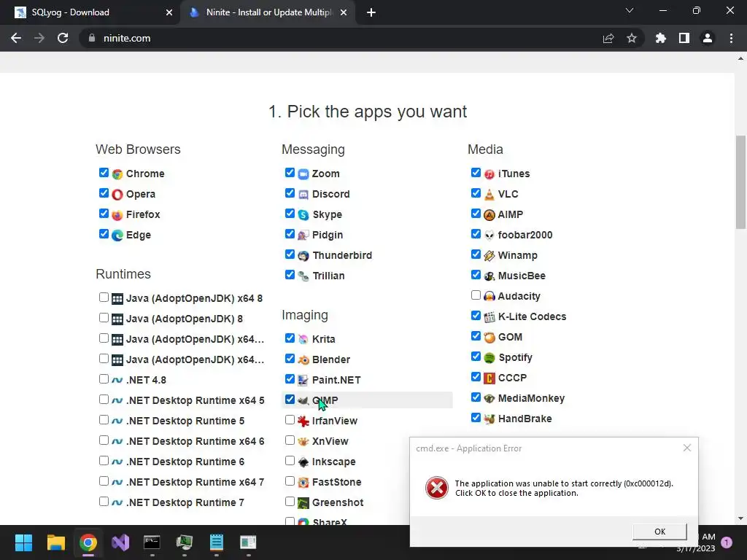
Task: Click the page vertical scrollbar thumb
Action: click(740, 182)
